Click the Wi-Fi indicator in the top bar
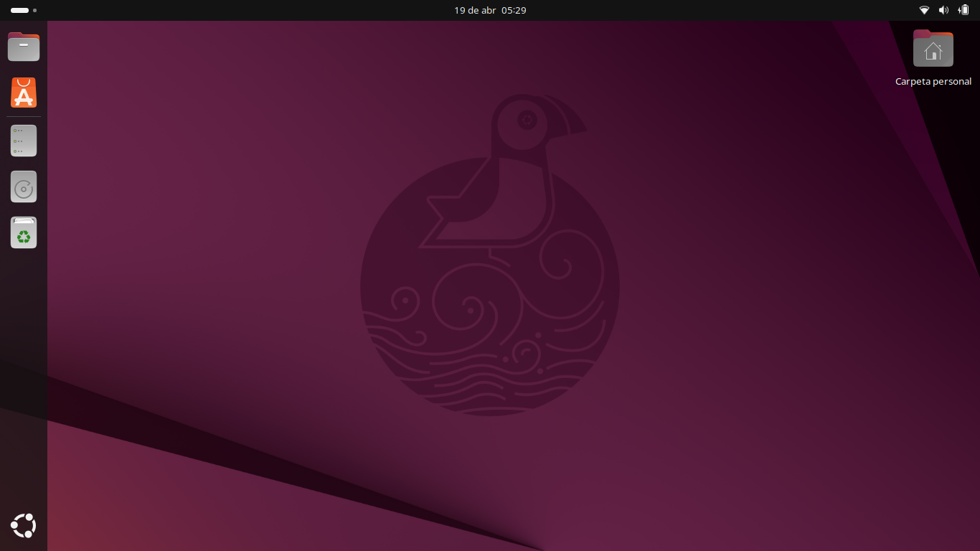This screenshot has width=980, height=551. click(x=924, y=10)
